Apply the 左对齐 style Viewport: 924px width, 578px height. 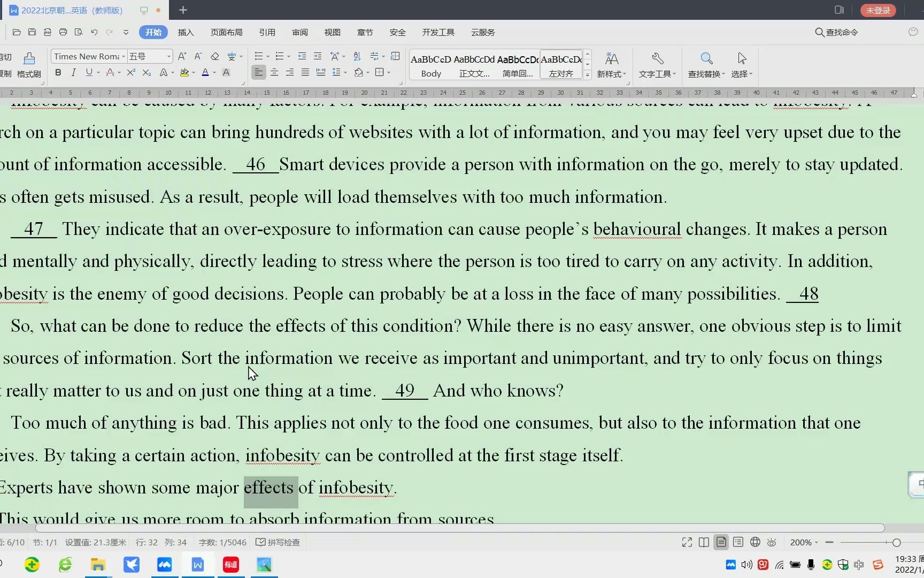(561, 65)
